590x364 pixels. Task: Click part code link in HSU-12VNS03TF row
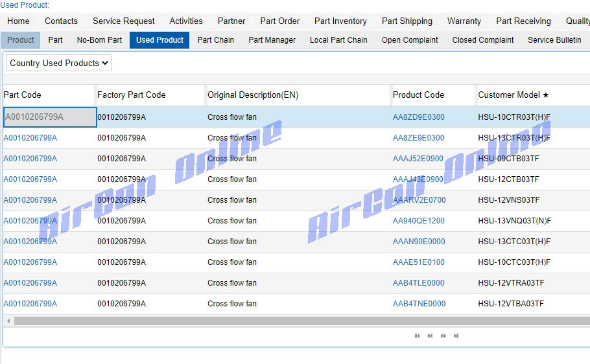point(30,199)
